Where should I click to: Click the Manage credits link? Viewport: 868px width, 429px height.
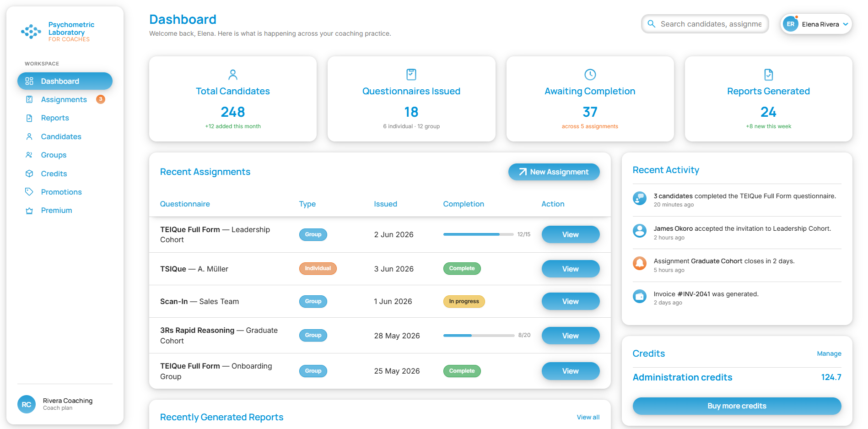[x=829, y=353]
